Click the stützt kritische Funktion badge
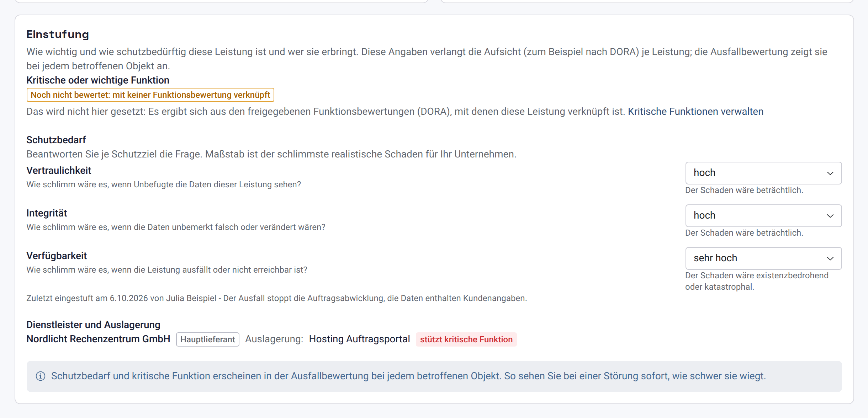The width and height of the screenshot is (868, 418). (466, 339)
